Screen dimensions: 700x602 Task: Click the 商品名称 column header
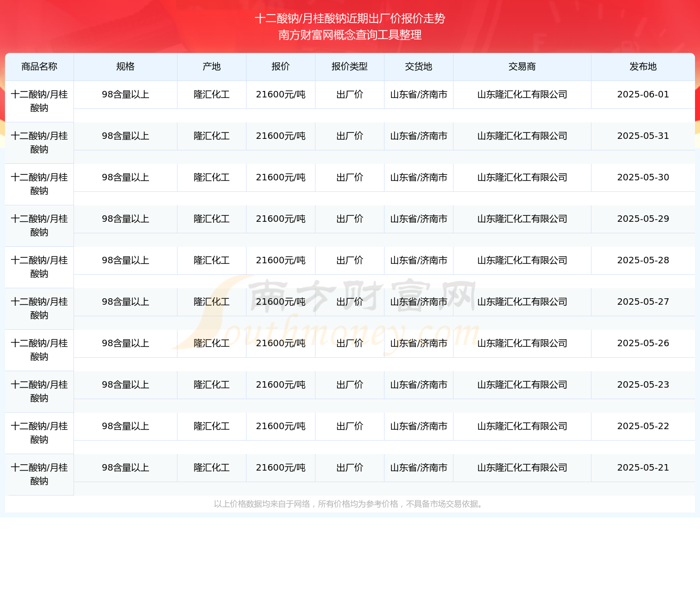click(39, 66)
